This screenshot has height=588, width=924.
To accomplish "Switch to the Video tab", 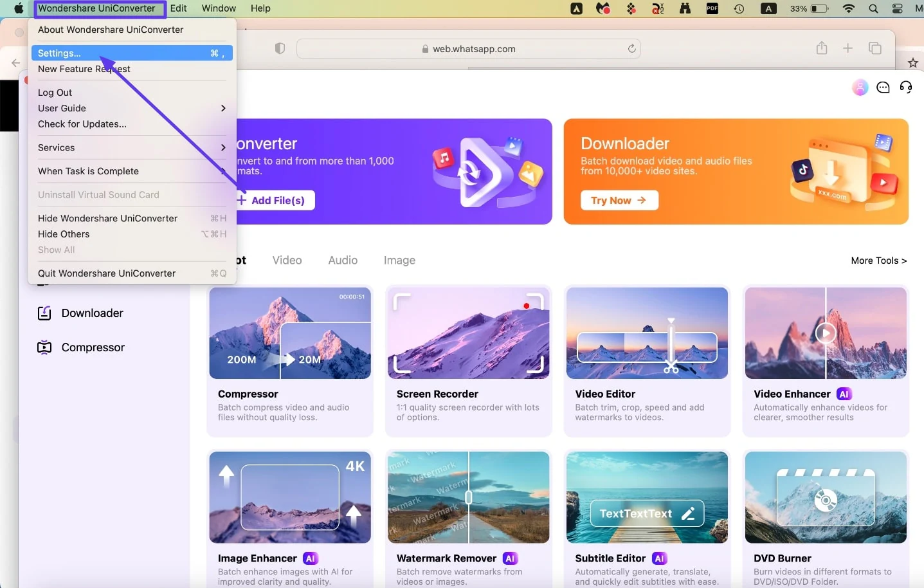I will (x=287, y=260).
